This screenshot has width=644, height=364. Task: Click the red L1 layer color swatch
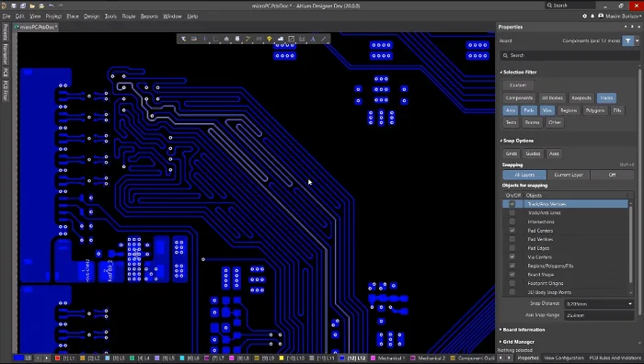coord(57,358)
